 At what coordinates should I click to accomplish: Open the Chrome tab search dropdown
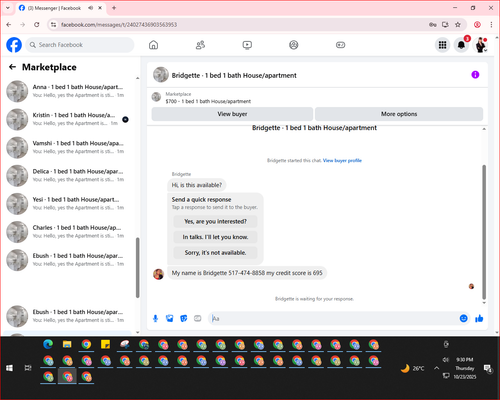coord(8,8)
